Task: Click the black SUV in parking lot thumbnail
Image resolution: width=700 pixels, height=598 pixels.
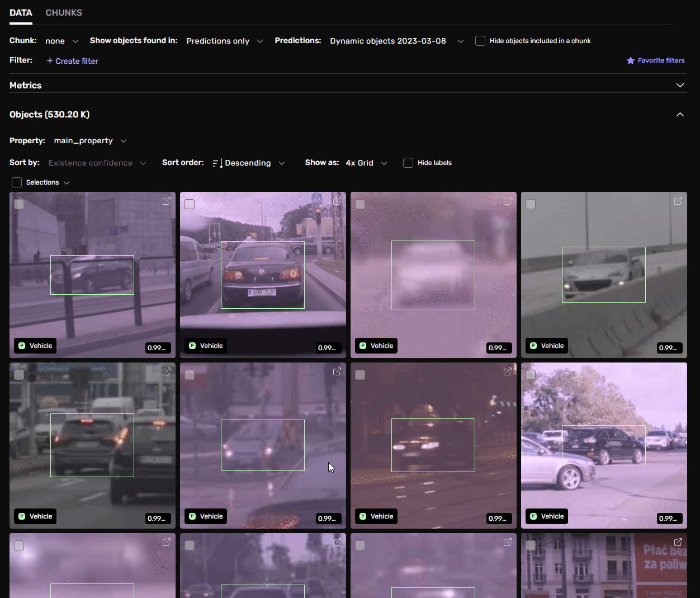Action: [604, 445]
